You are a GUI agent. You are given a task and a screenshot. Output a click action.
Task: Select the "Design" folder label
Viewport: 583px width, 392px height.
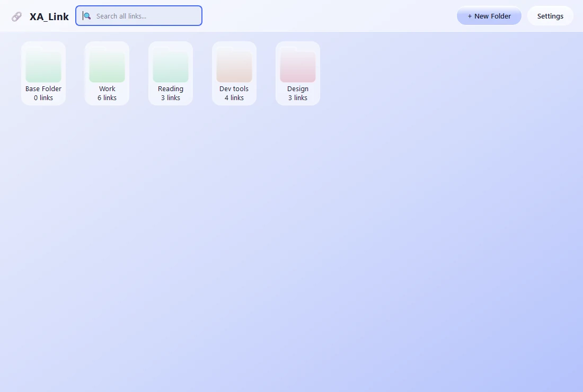click(298, 89)
